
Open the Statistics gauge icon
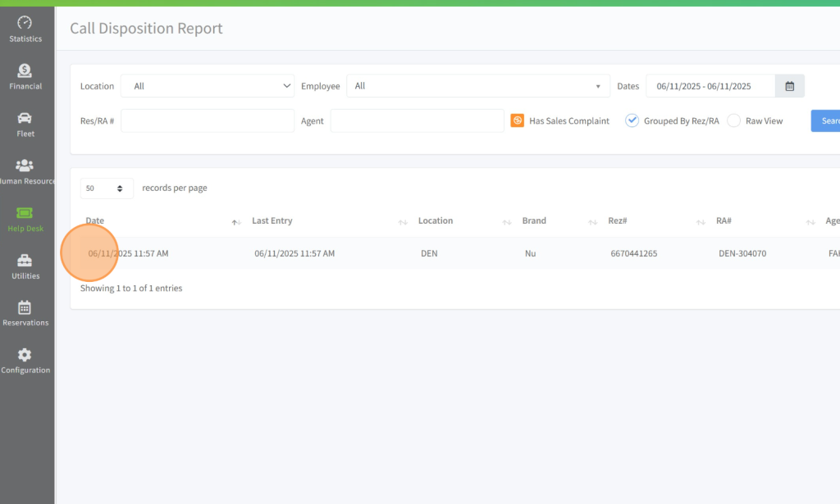tap(25, 23)
